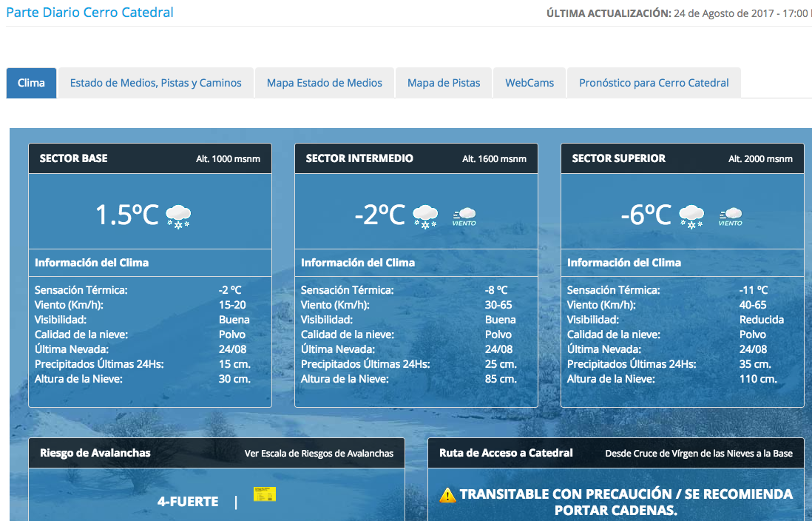
Task: Switch to Mapa Estado de Medios tab
Action: [325, 83]
